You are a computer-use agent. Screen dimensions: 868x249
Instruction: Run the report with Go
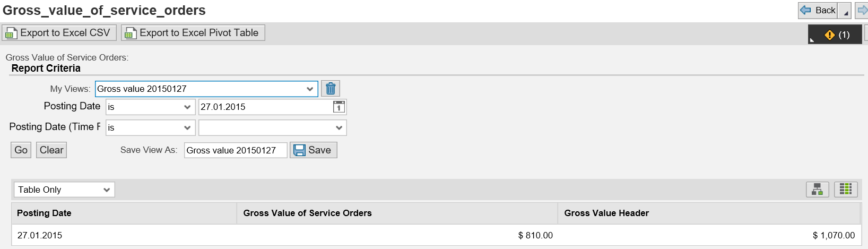pyautogui.click(x=21, y=150)
